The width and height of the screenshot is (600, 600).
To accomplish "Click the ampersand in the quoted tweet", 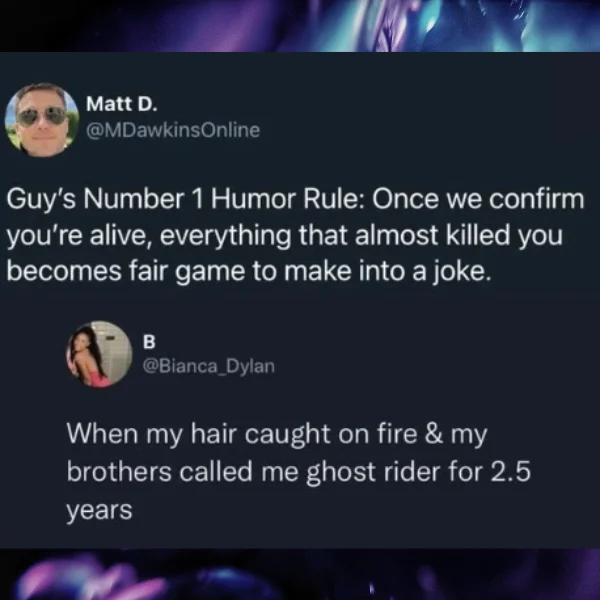I will click(434, 434).
